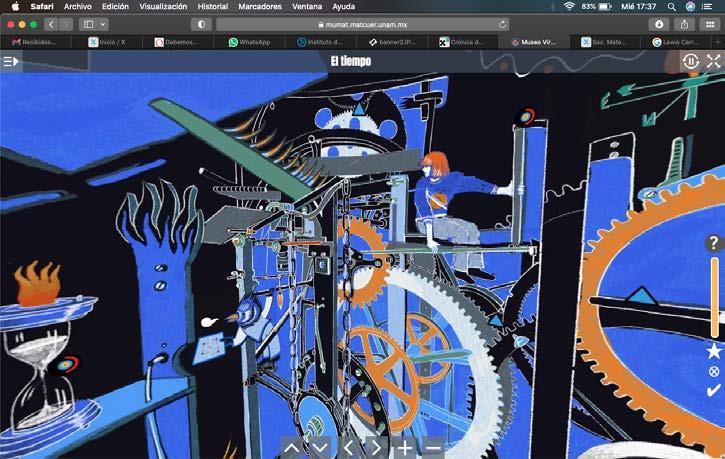Open Spotlight search in menu bar
Image resolution: width=725 pixels, height=459 pixels.
click(x=671, y=6)
